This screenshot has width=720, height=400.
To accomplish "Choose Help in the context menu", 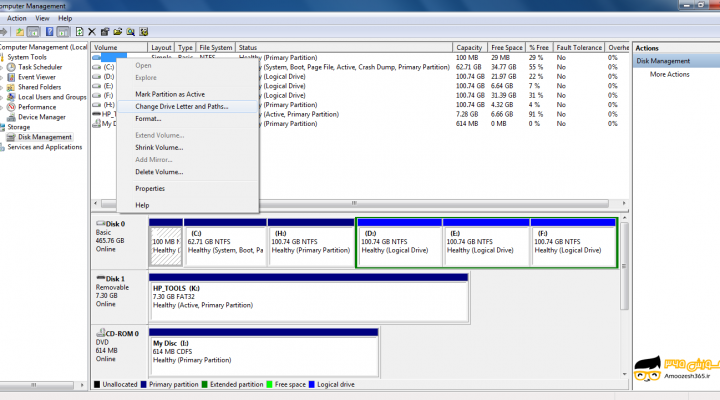I will click(x=187, y=205).
